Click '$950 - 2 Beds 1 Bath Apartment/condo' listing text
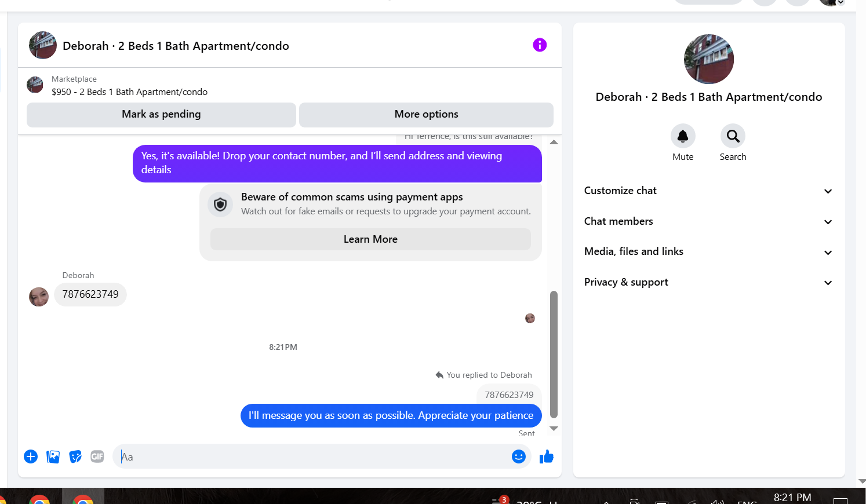The width and height of the screenshot is (866, 504). click(x=129, y=92)
